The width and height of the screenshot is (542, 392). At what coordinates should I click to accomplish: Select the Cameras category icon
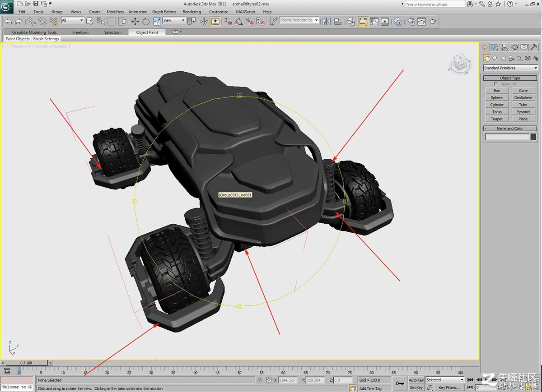click(x=511, y=58)
